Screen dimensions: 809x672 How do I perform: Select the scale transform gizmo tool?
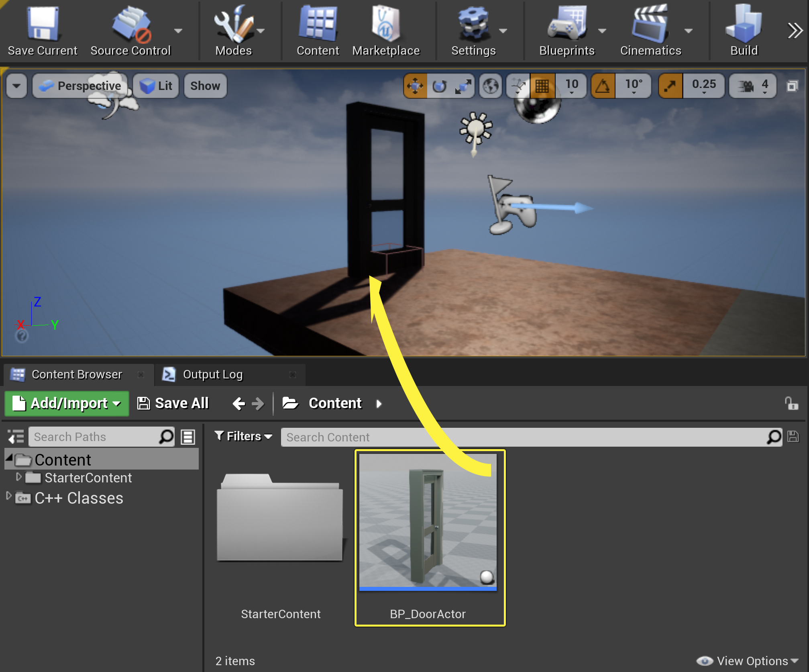click(463, 86)
